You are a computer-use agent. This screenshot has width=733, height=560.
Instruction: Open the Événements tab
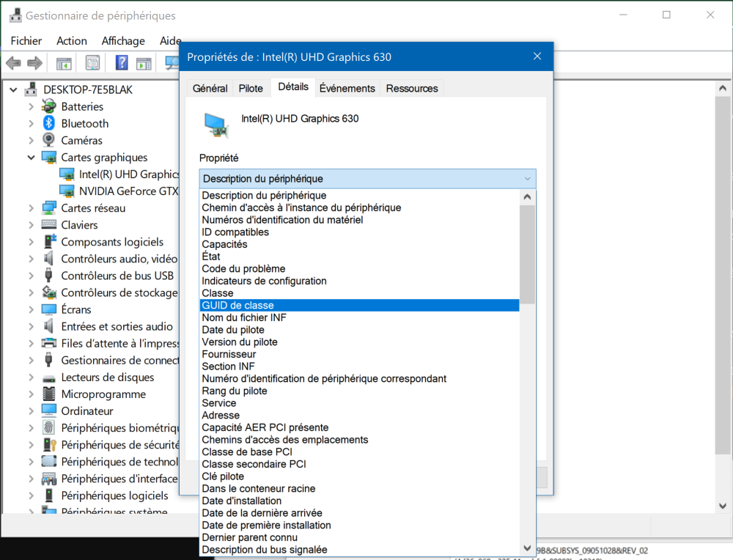click(x=347, y=89)
